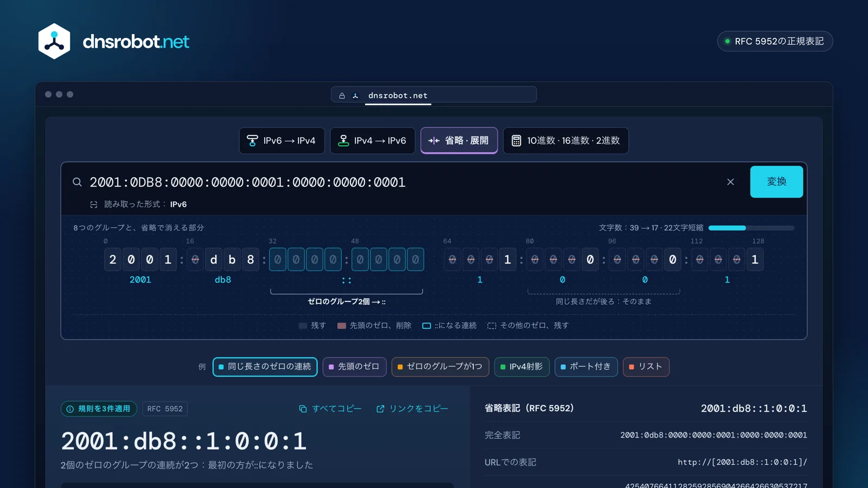Click the RFC 5952 tag near results
The height and width of the screenshot is (488, 868).
pos(165,409)
